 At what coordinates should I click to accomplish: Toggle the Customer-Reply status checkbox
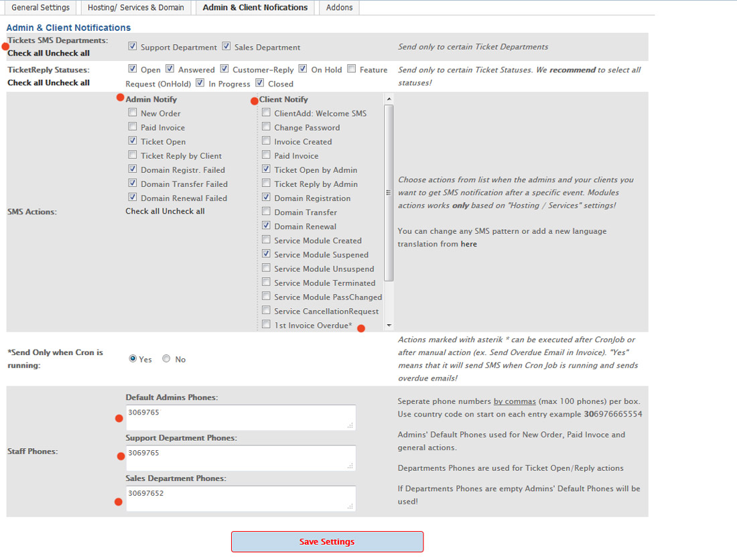[224, 68]
